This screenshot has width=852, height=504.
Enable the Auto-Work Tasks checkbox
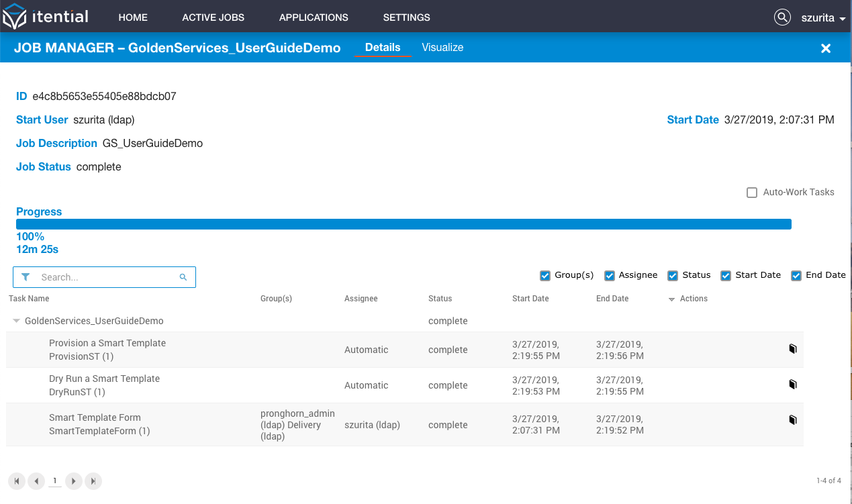pyautogui.click(x=752, y=193)
